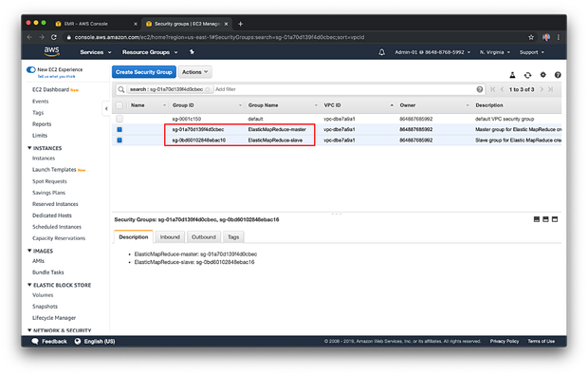
Task: Check the default security group row
Action: (x=119, y=119)
